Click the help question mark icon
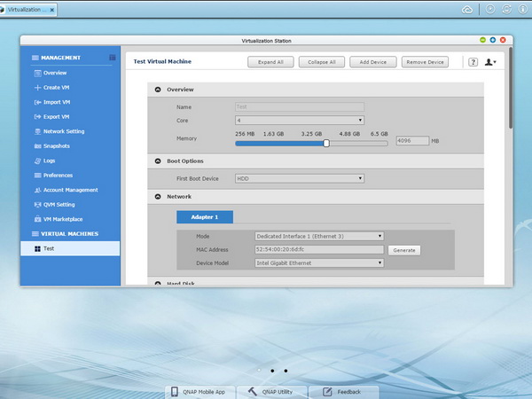The width and height of the screenshot is (532, 399). [473, 62]
